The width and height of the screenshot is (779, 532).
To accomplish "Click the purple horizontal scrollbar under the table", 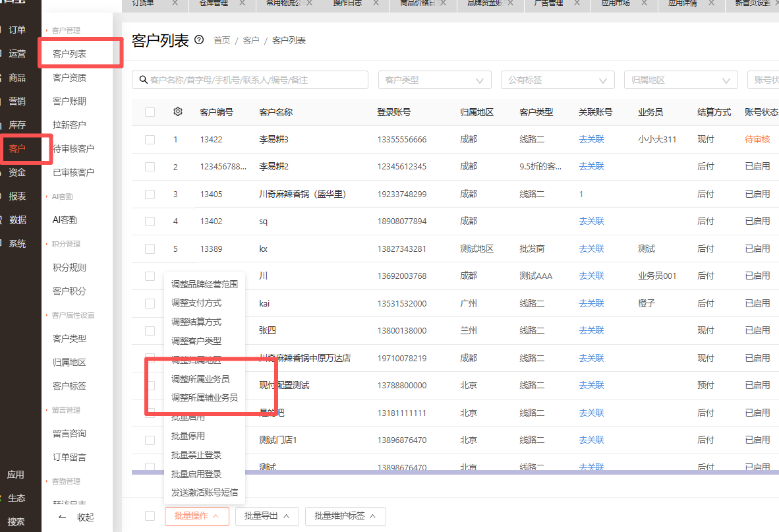I will (x=455, y=473).
